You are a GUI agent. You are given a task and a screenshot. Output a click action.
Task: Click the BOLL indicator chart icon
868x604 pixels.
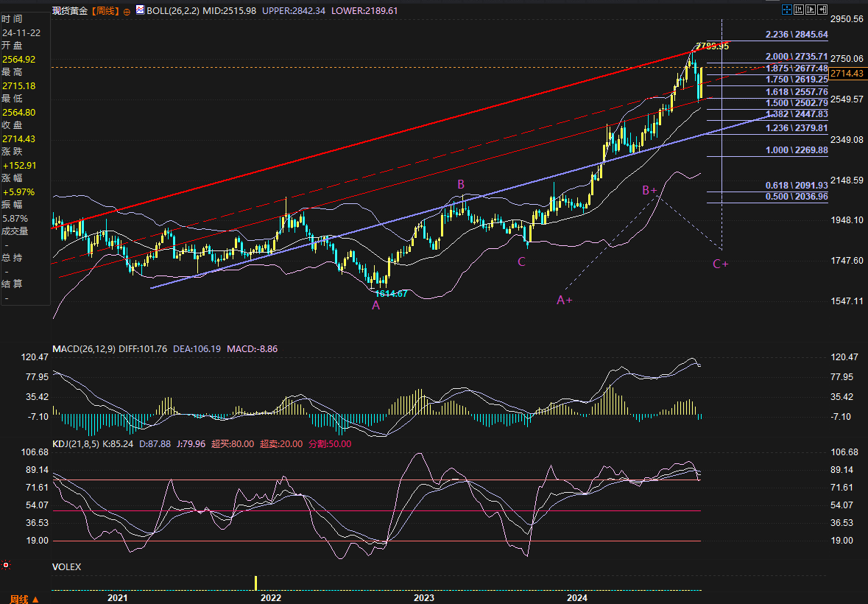[140, 10]
